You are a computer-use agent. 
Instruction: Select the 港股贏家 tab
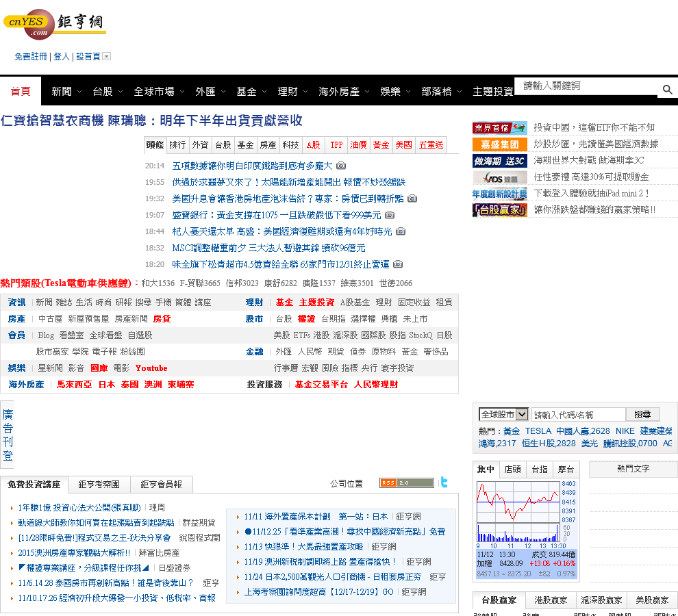(x=551, y=600)
